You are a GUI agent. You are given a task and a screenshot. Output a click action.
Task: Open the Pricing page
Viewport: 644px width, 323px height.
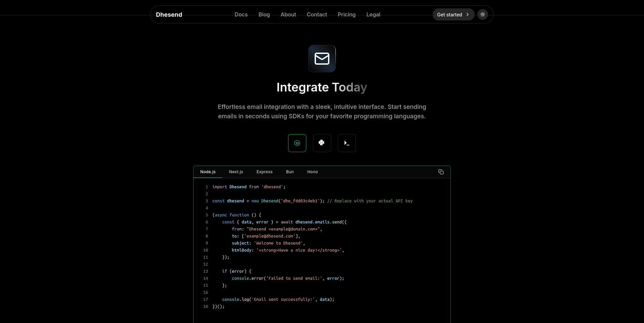click(x=346, y=14)
